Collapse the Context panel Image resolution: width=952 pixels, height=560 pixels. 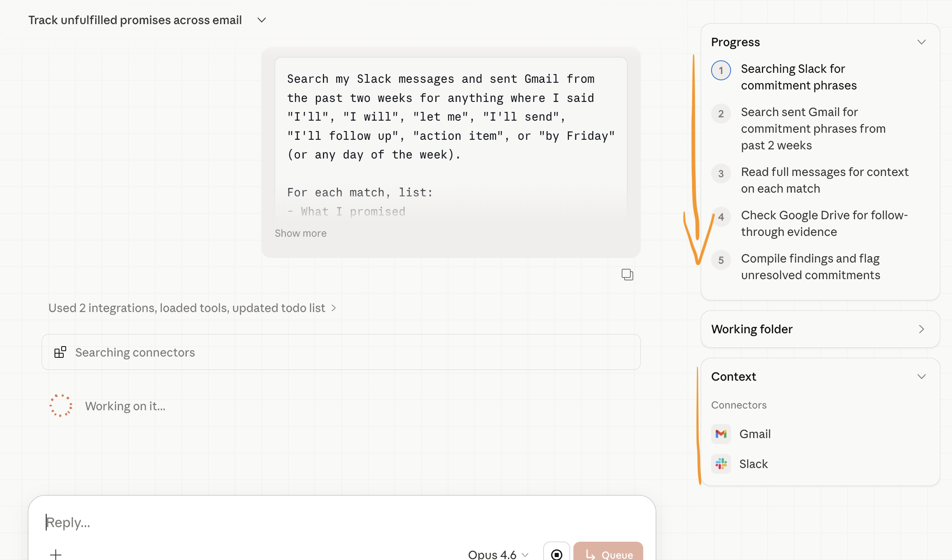click(922, 377)
